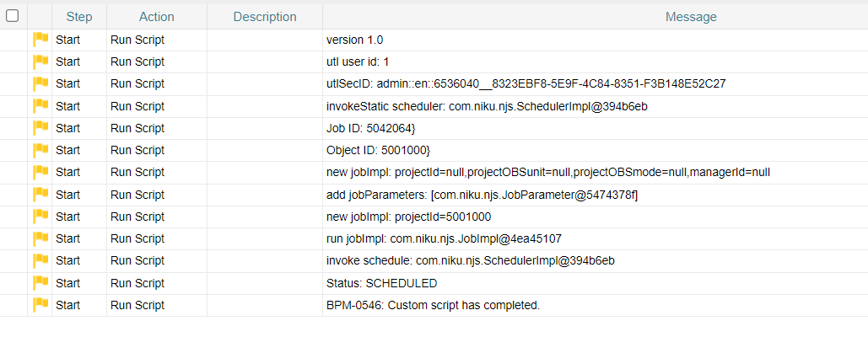Viewport: 868px width, 337px height.
Task: Click 'Start' step in version 1.0 row
Action: click(67, 40)
